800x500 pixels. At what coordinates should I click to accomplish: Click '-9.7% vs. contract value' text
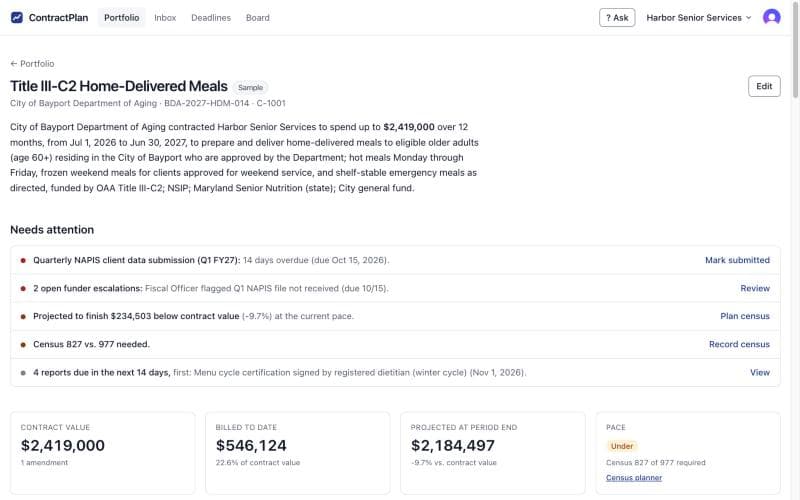[x=454, y=462]
